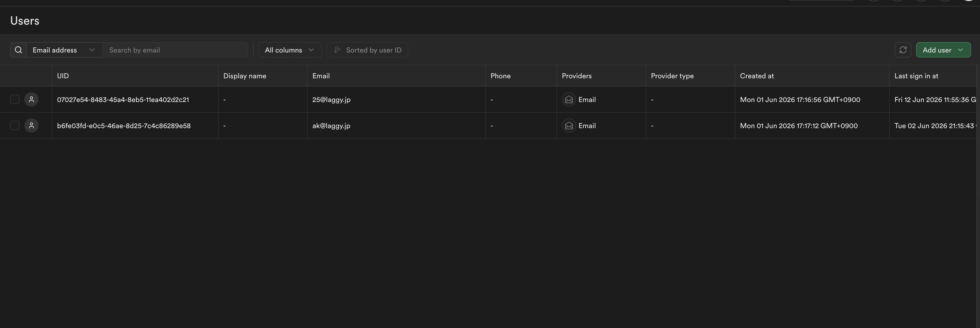
Task: Select checkbox for user 25@laggy.jp
Action: point(15,99)
